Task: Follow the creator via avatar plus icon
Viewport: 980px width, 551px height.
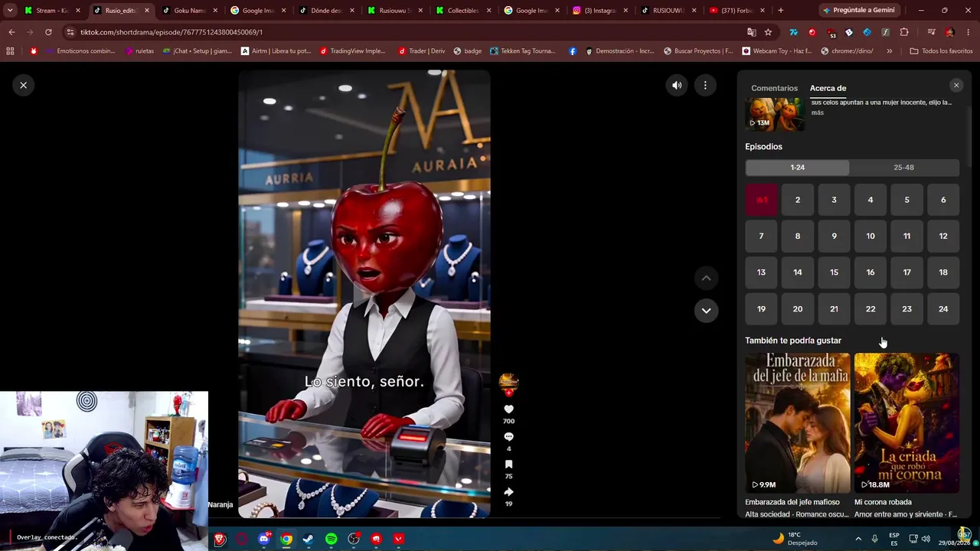Action: tap(508, 393)
